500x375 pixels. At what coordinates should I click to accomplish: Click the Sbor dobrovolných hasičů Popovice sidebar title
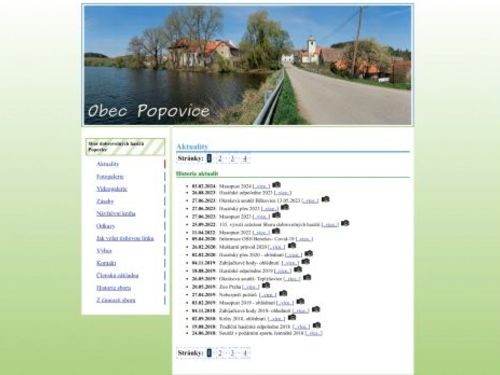click(125, 147)
